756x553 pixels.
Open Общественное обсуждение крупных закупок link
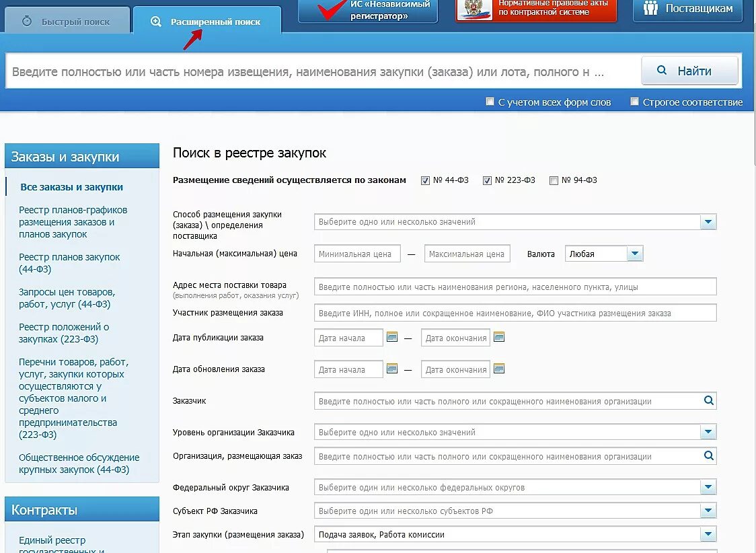79,464
